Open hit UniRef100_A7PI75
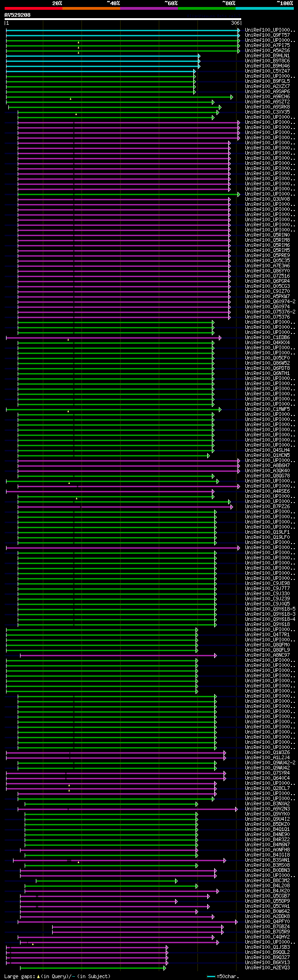This screenshot has height=980, width=298. [267, 45]
